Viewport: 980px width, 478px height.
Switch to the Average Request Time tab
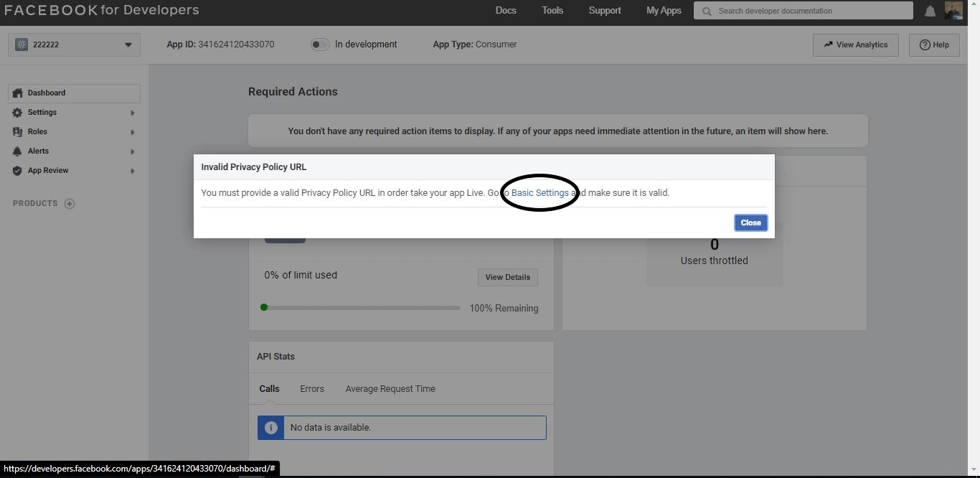(x=390, y=389)
